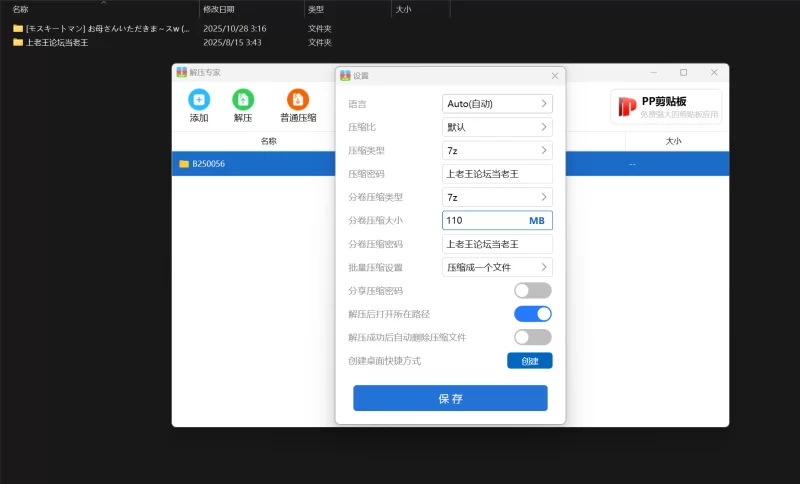Enable the 分享压缩密码 toggle

[x=532, y=291]
